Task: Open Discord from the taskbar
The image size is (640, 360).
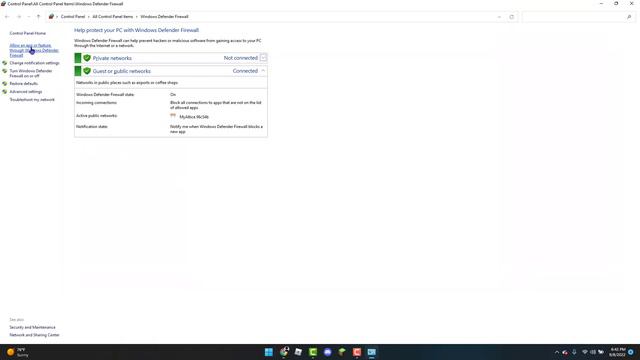Action: (327, 352)
